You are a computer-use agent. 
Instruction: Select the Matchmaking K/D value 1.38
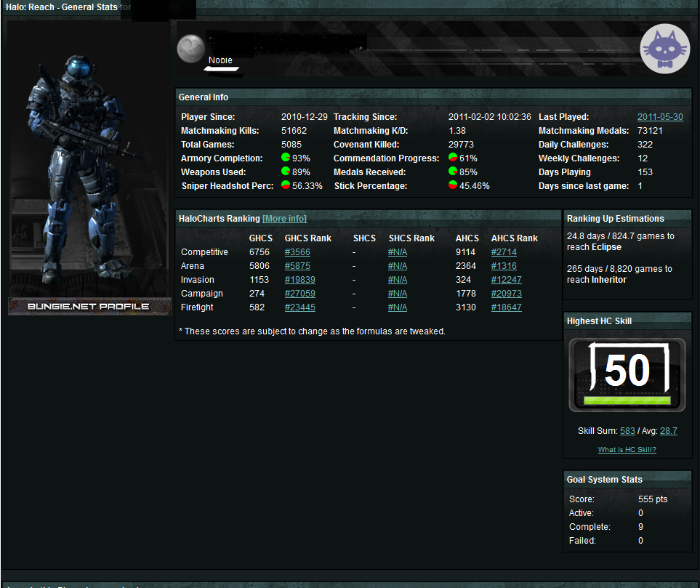pyautogui.click(x=456, y=130)
